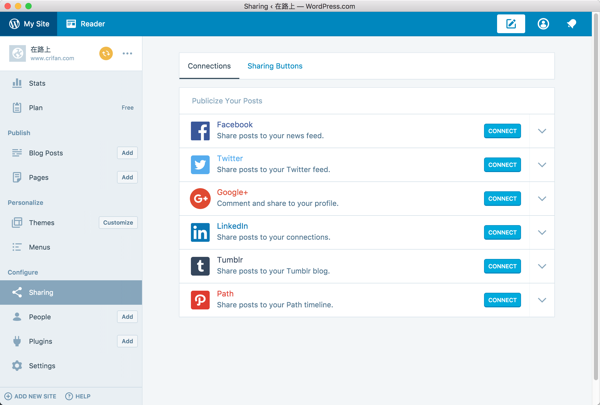This screenshot has width=600, height=405.
Task: Click the Google+ logo icon
Action: click(x=200, y=198)
